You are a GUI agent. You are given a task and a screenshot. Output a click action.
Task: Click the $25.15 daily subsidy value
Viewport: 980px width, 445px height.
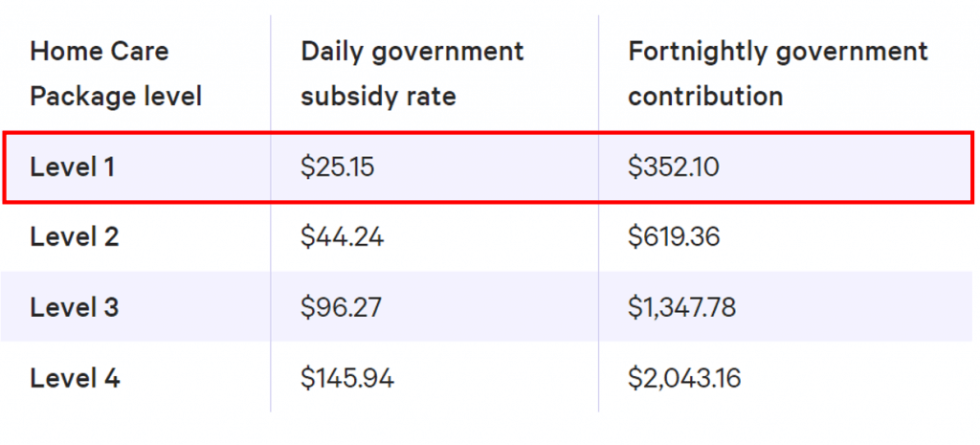click(x=337, y=167)
